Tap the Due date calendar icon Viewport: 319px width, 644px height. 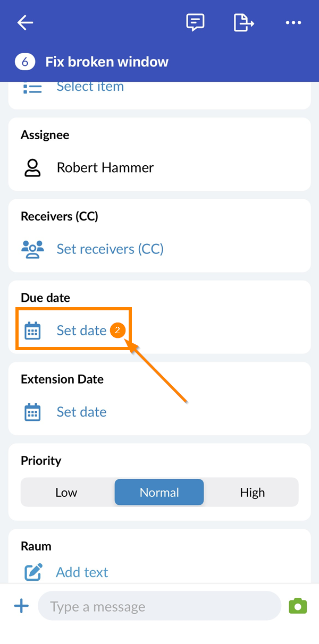click(33, 331)
